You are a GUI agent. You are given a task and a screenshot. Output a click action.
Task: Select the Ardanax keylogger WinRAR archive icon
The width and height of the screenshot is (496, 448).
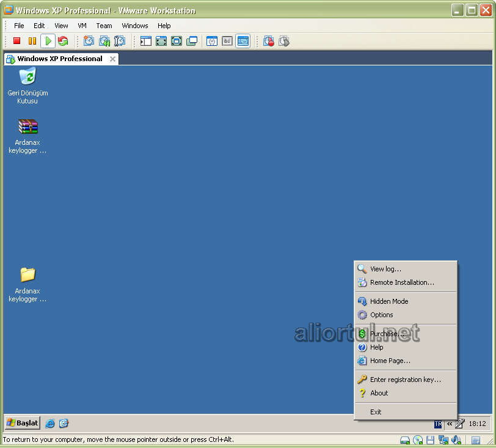pos(27,136)
